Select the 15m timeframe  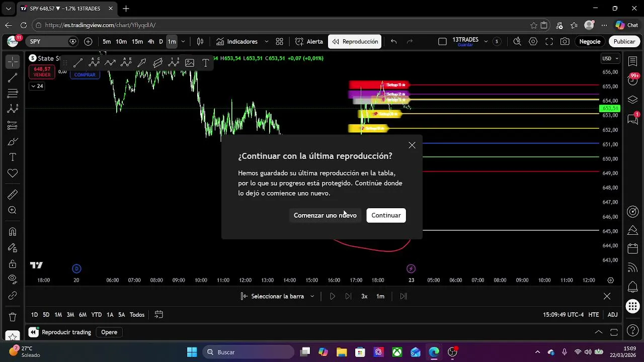tap(137, 42)
